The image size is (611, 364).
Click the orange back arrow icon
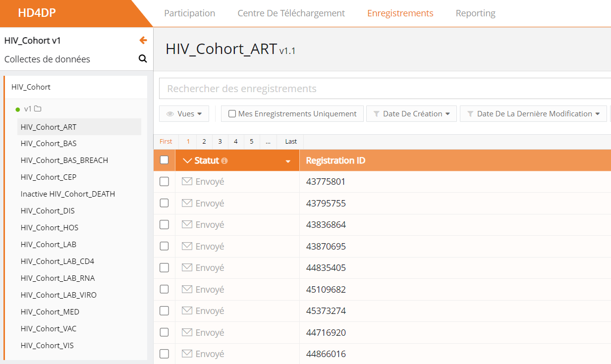143,41
